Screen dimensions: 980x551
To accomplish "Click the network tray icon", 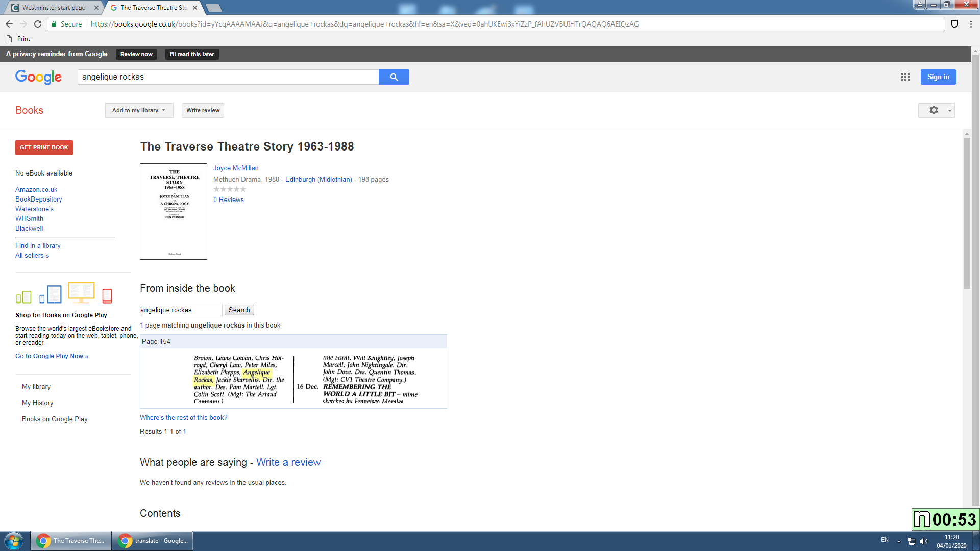I will 912,541.
